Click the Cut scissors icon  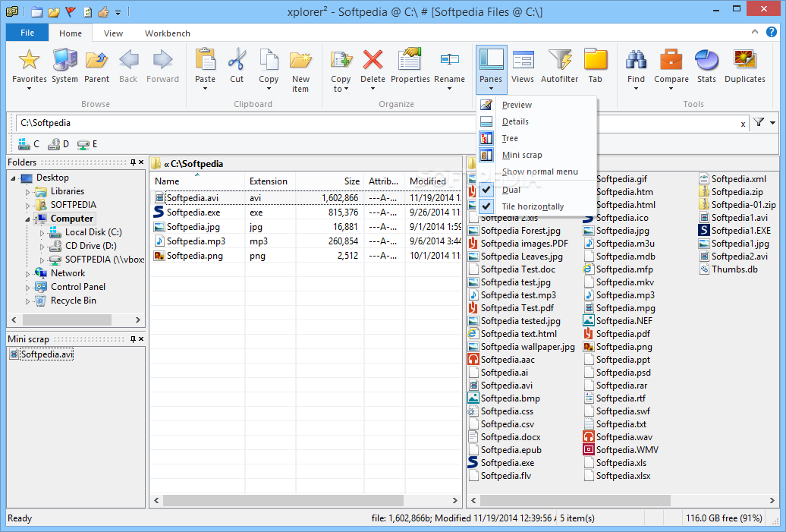(x=237, y=60)
